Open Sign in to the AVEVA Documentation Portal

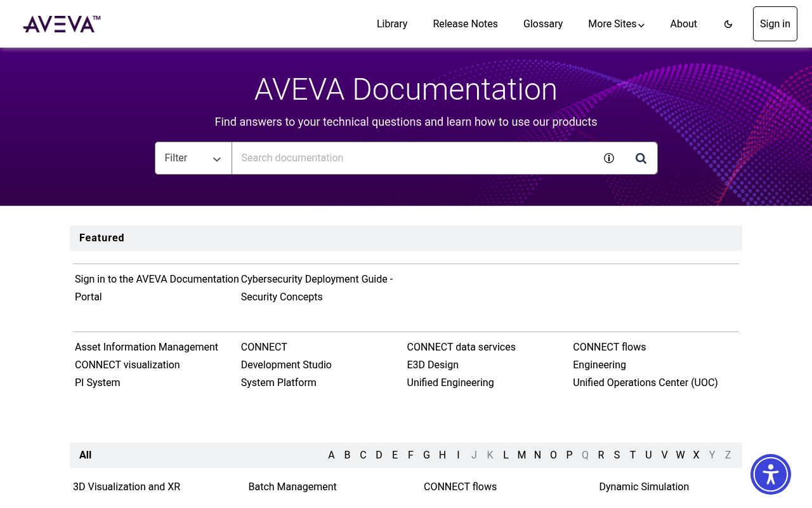[157, 288]
